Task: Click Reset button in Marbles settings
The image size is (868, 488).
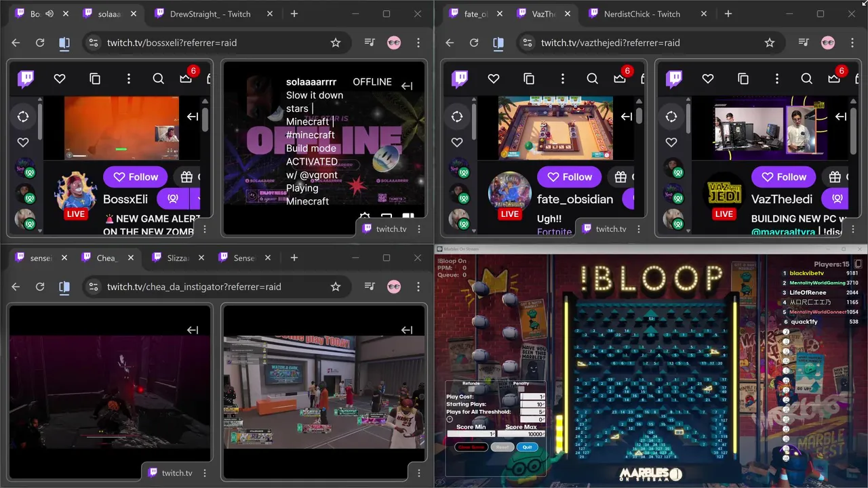Action: click(502, 447)
